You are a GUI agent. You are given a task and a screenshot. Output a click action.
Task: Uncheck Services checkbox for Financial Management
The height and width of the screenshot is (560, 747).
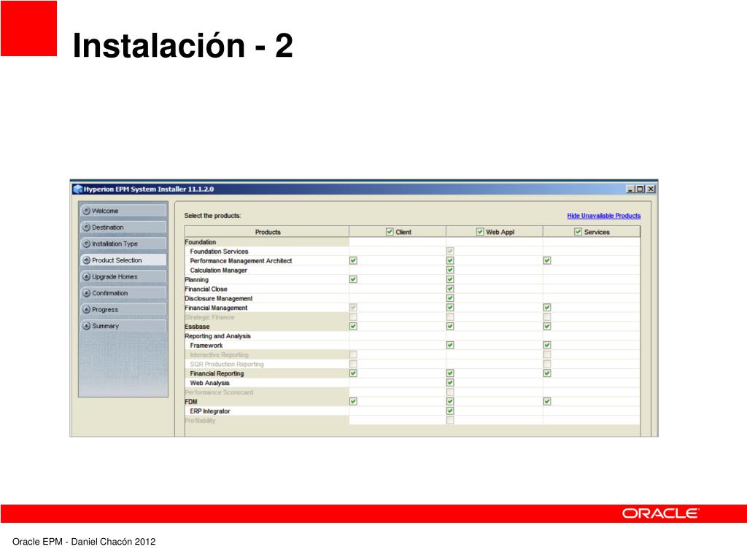[x=547, y=308]
